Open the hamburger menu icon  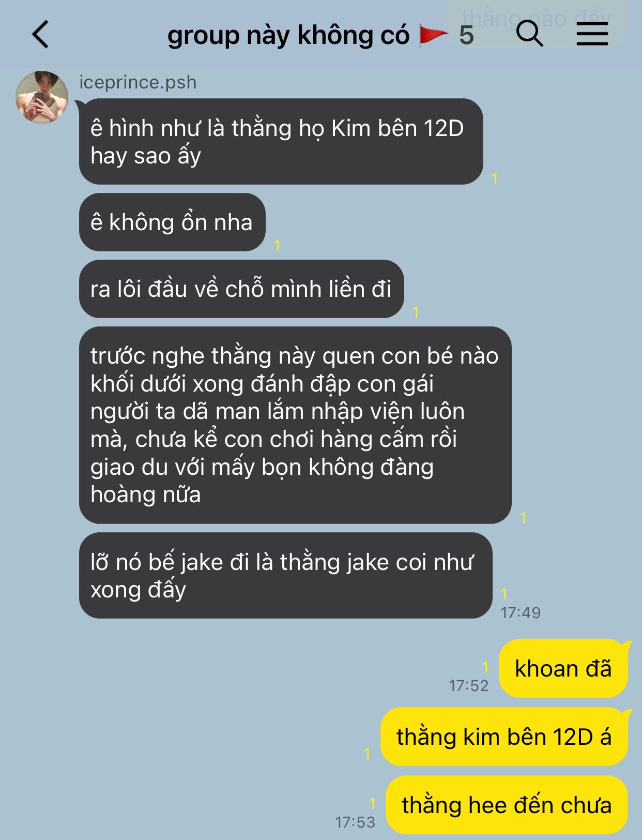click(592, 34)
